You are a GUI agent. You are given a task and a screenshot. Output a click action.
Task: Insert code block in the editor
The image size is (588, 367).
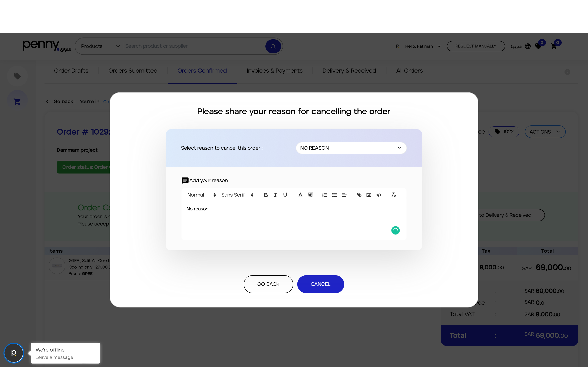[x=379, y=195]
